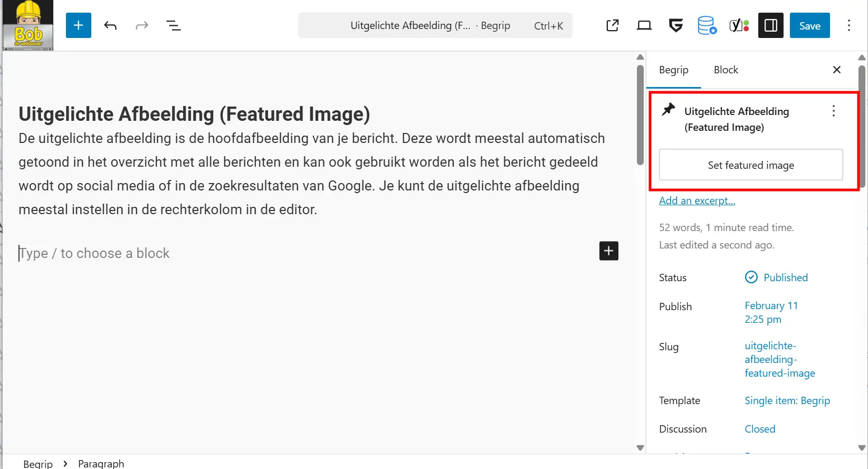Open the Single item: Begrip template setting
This screenshot has width=868, height=469.
[x=787, y=400]
